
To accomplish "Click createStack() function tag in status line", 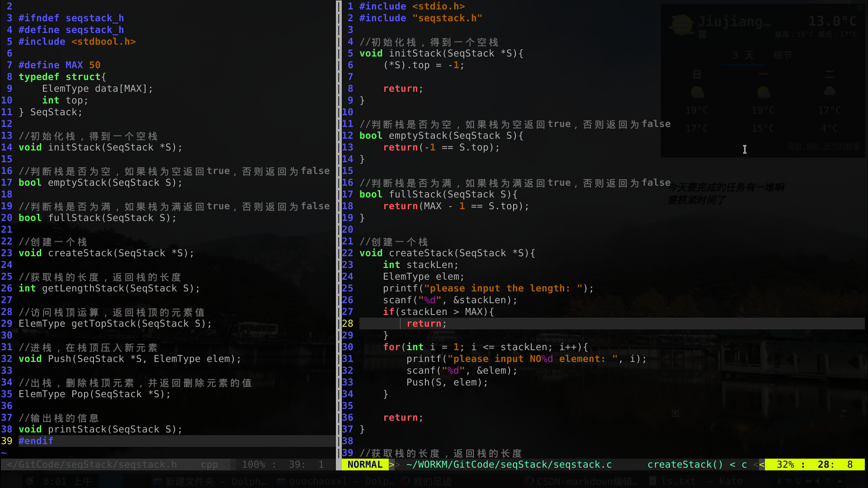I will point(685,465).
